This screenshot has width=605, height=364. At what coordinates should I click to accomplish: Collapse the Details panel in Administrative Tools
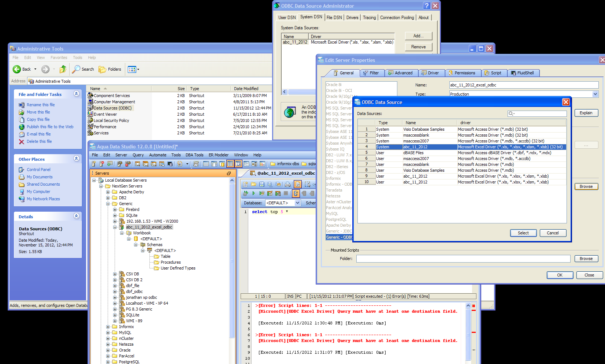76,216
